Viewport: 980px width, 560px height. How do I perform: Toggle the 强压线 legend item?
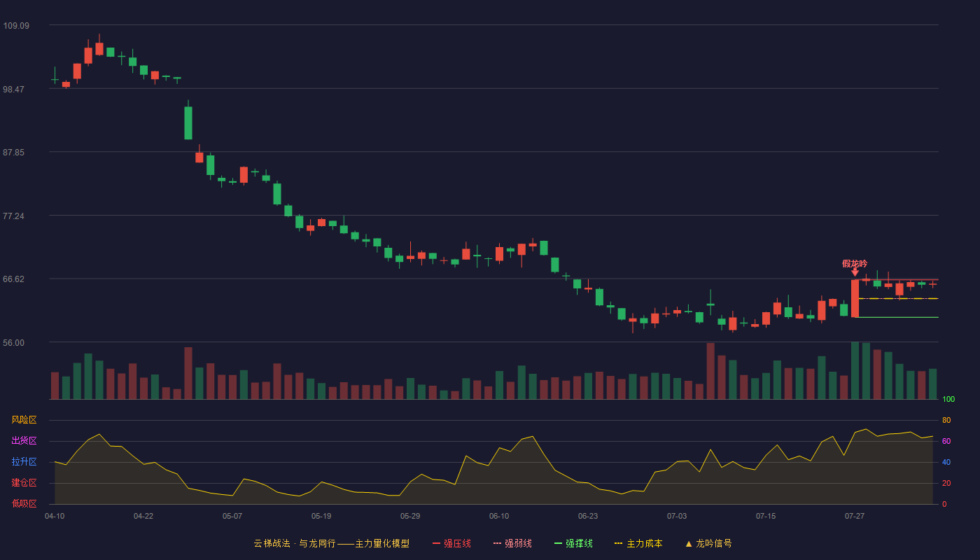(x=451, y=543)
